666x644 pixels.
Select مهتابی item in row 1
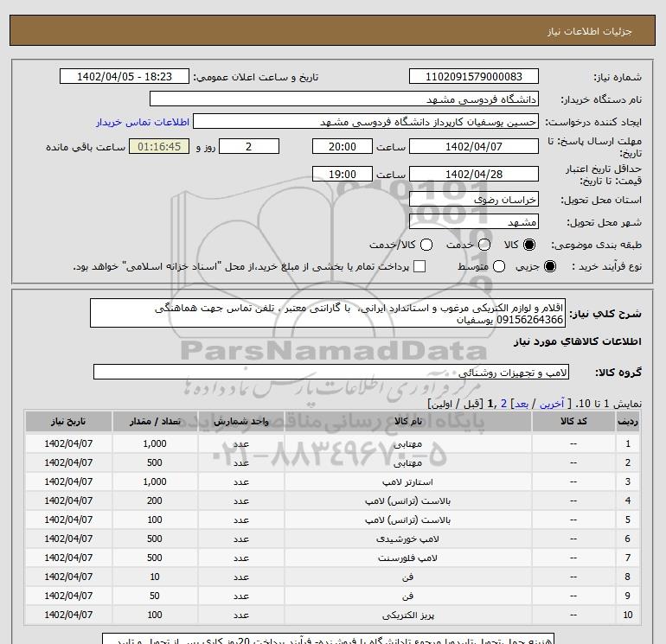[x=407, y=444]
